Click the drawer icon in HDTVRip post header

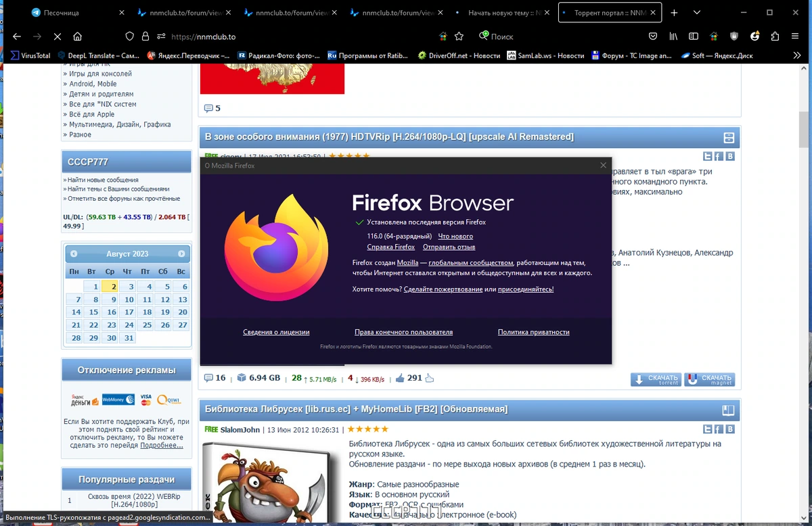tap(729, 137)
